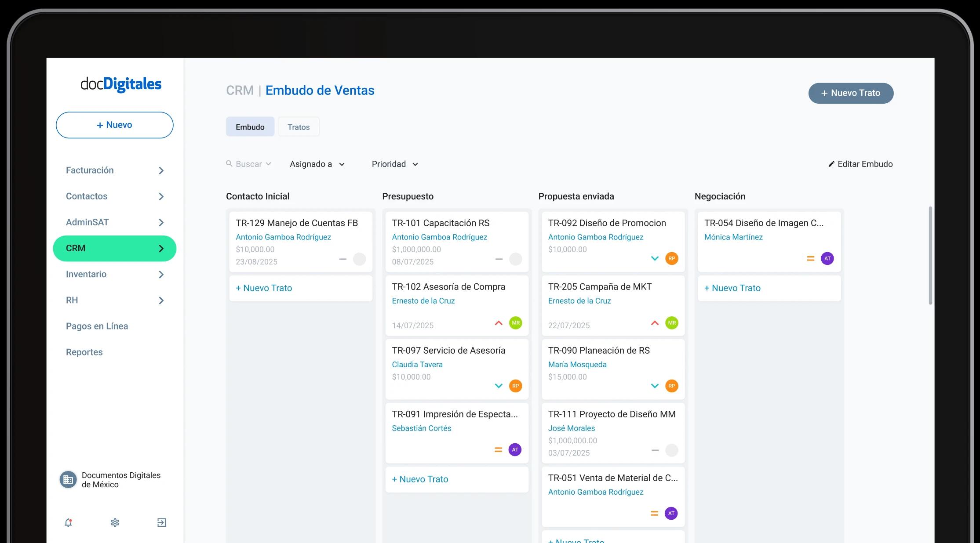This screenshot has width=980, height=543.
Task: Switch to the Tratos tab
Action: (299, 127)
